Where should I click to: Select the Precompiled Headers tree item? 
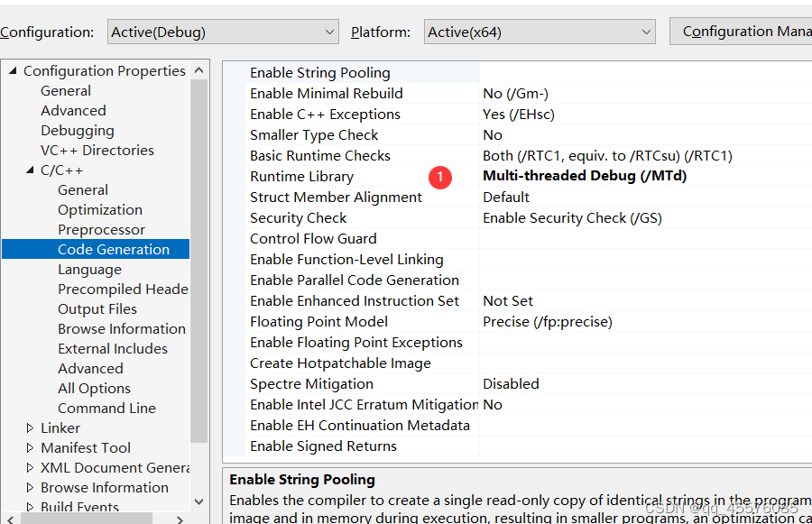tap(123, 289)
